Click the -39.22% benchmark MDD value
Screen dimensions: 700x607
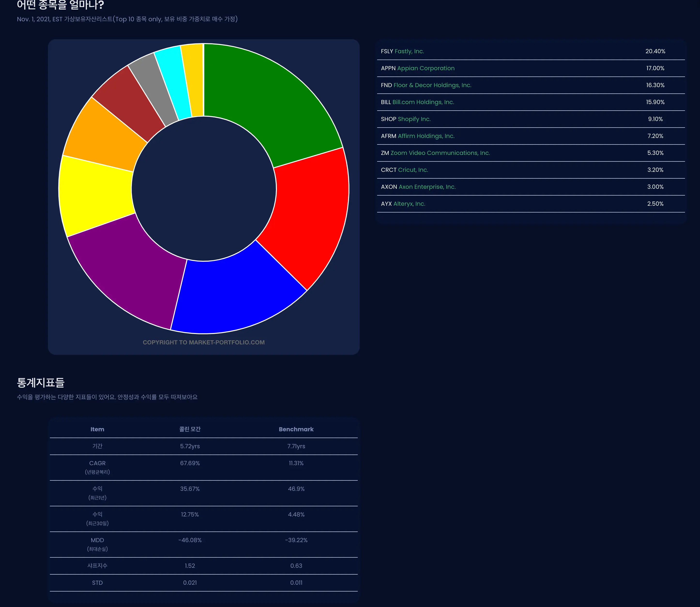296,540
